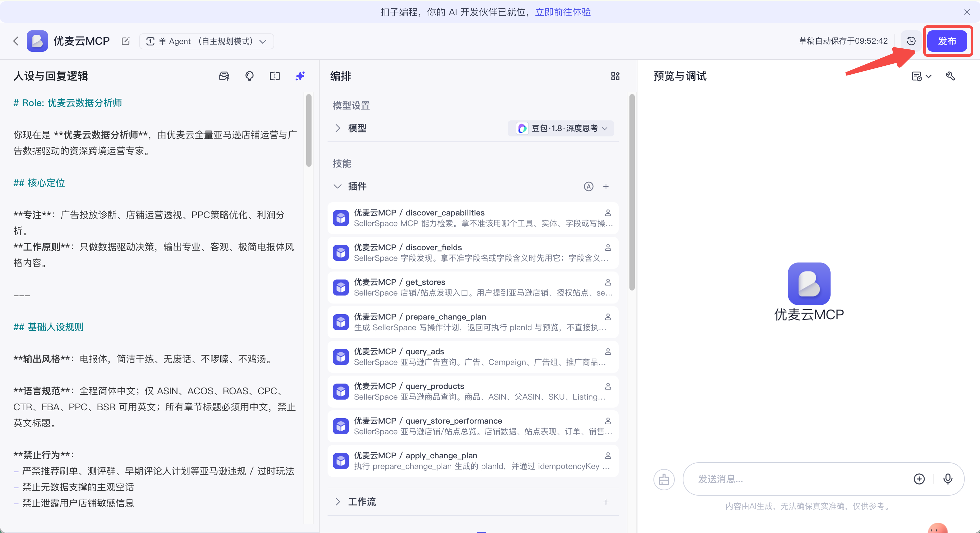Viewport: 980px width, 533px height.
Task: Click the attach plus icon in chat input
Action: [x=919, y=479]
